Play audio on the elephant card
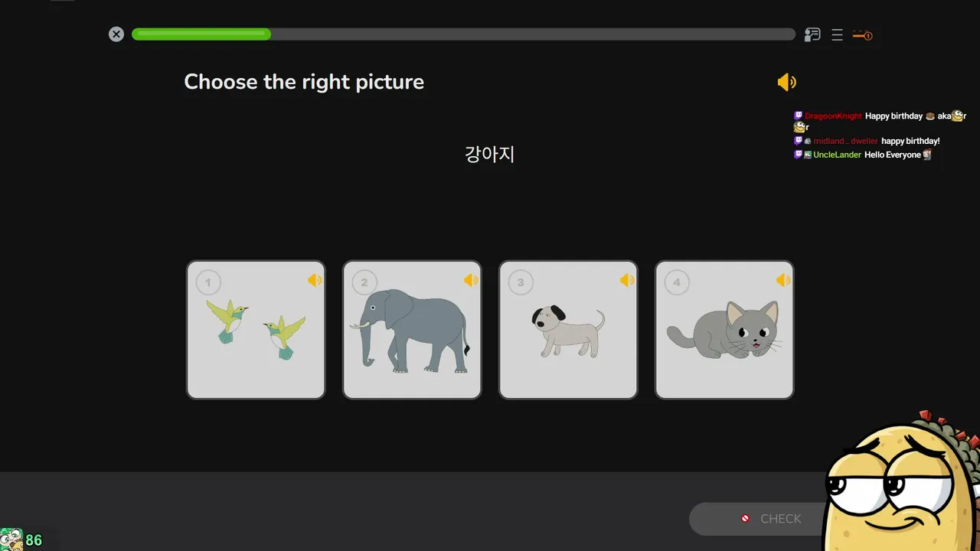This screenshot has height=551, width=980. click(471, 280)
